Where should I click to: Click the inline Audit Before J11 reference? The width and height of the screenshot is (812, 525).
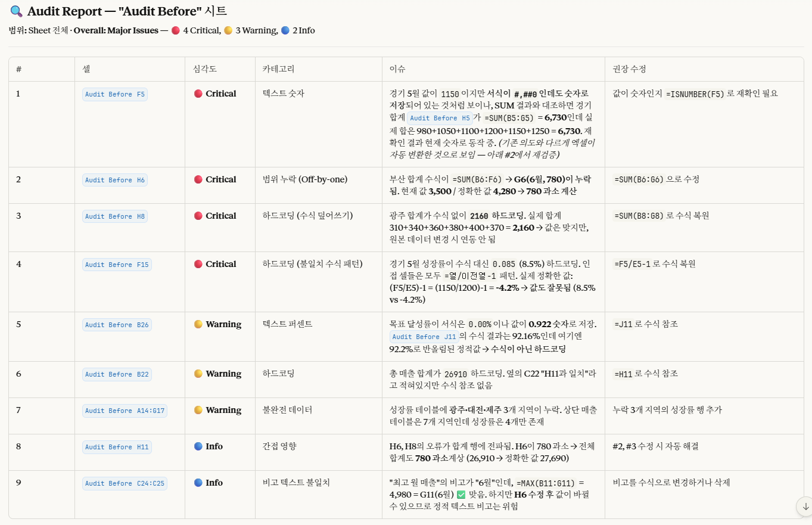[424, 337]
